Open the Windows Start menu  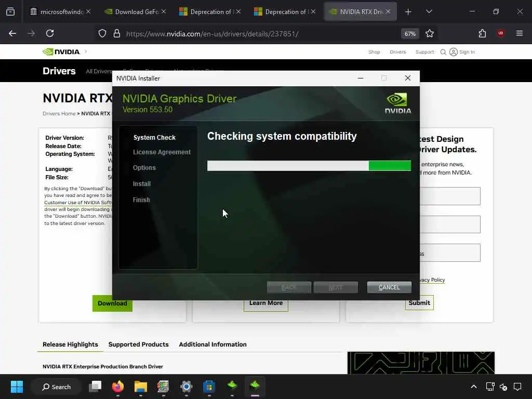tap(17, 387)
